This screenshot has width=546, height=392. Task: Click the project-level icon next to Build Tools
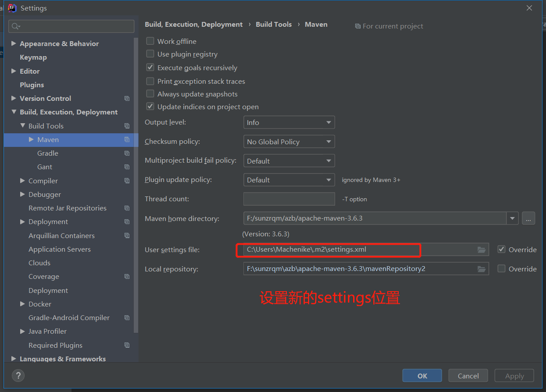click(x=127, y=126)
